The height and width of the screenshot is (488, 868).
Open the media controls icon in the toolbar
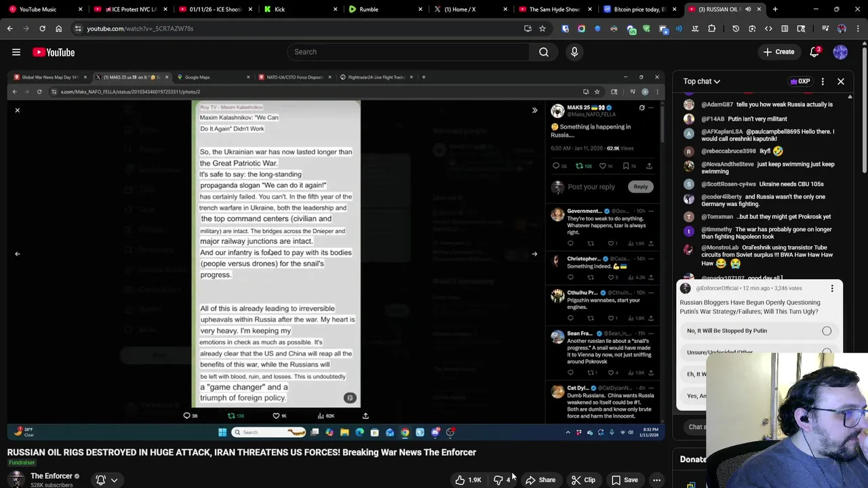[825, 28]
